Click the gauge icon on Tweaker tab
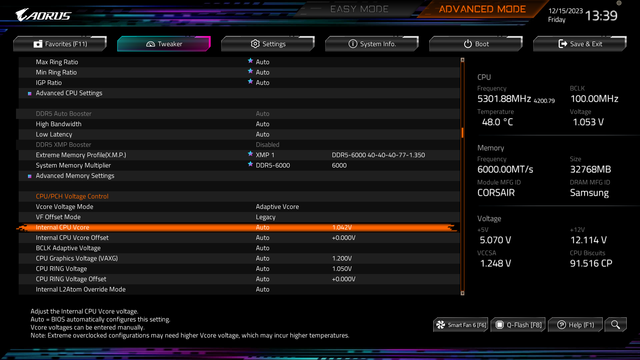Viewport: 640px width, 360px height. pyautogui.click(x=151, y=44)
